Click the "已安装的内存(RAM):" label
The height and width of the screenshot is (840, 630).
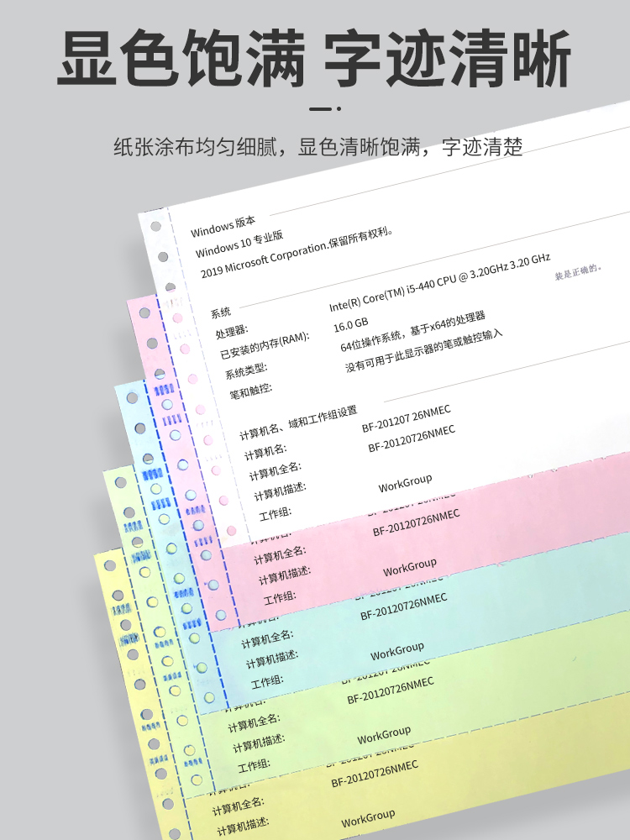[x=265, y=346]
